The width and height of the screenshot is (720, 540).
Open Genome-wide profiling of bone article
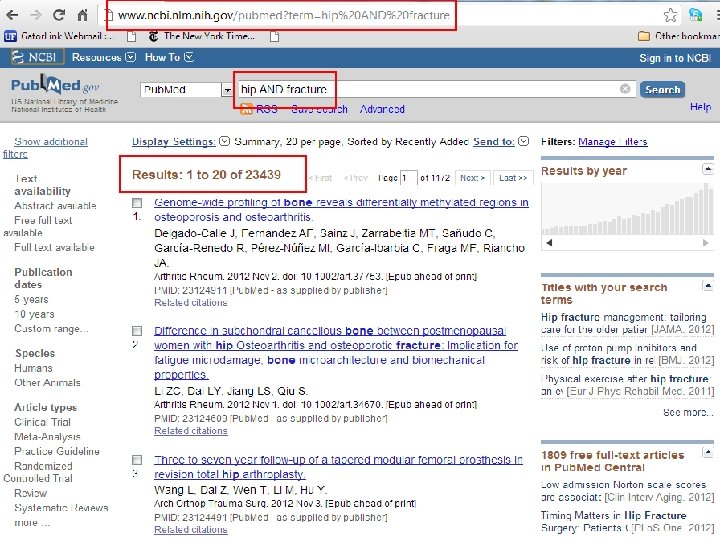pos(341,209)
